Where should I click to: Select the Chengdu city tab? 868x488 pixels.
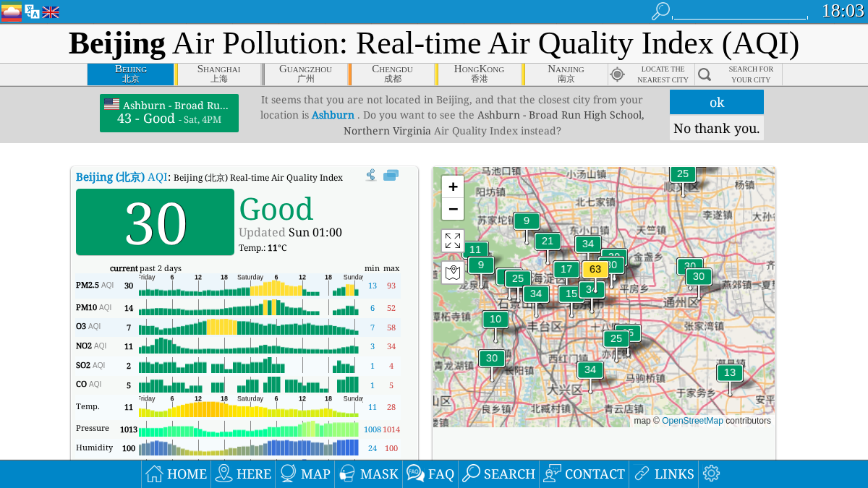392,74
